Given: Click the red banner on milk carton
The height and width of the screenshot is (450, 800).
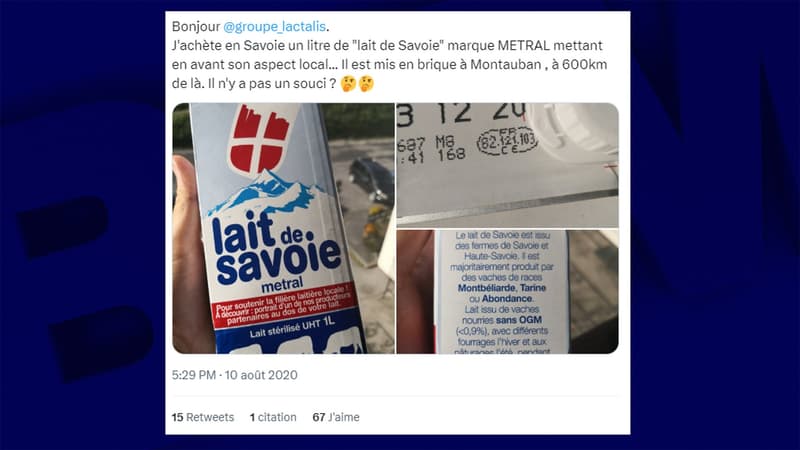Looking at the screenshot, I should [283, 306].
